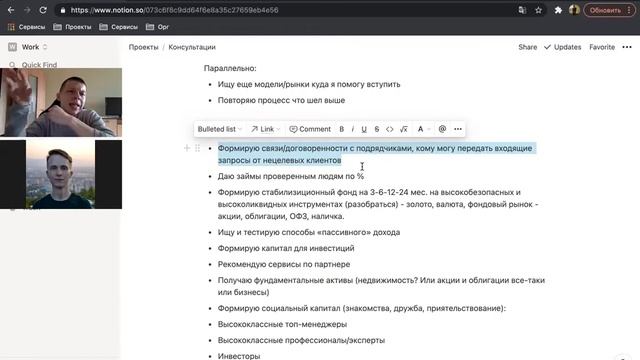Viewport: 640px width, 360px height.
Task: Go back with the browser back arrow
Action: pyautogui.click(x=11, y=10)
